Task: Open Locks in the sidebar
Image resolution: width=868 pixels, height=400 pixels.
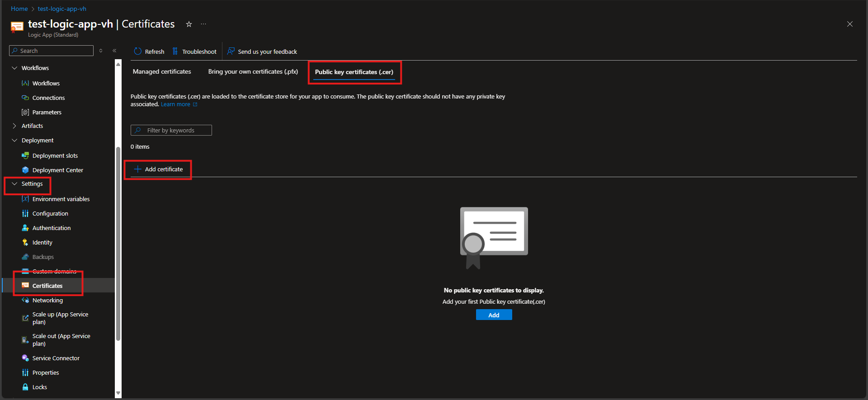Action: click(x=39, y=387)
